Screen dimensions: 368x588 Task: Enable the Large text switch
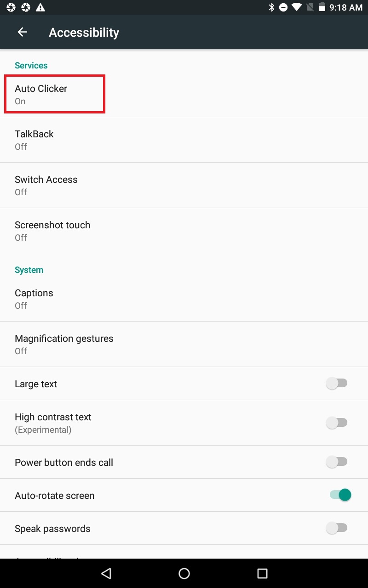coord(337,384)
